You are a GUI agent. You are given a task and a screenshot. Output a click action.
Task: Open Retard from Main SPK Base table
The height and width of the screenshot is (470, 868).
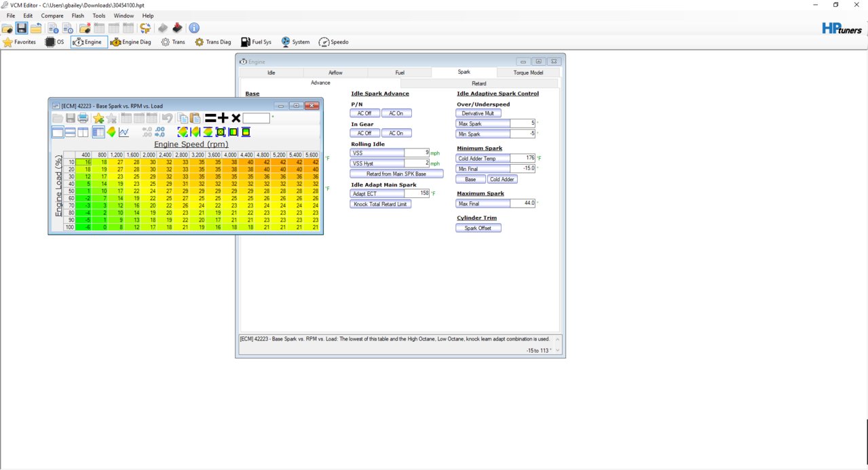click(x=396, y=174)
